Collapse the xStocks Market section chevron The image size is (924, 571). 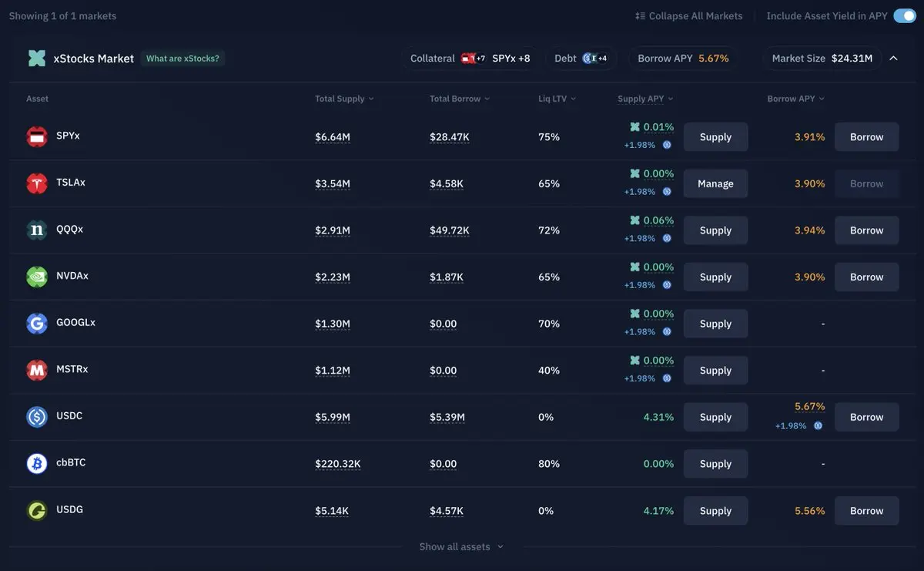[x=893, y=58]
